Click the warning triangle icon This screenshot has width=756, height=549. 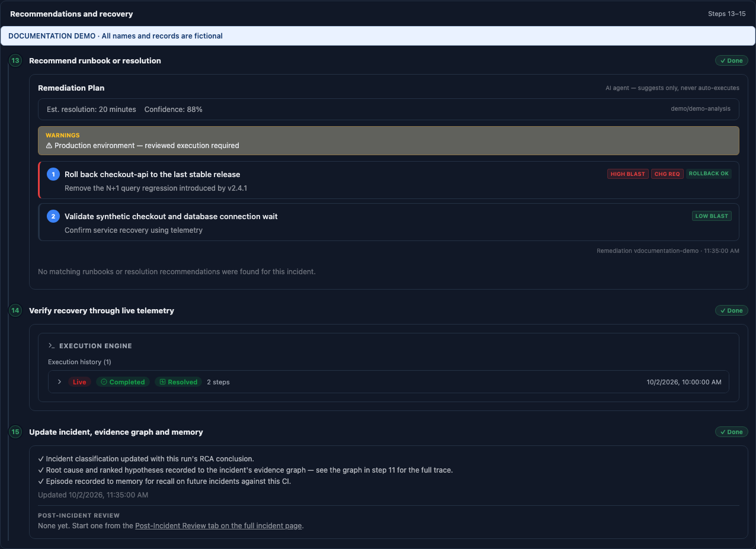click(49, 145)
